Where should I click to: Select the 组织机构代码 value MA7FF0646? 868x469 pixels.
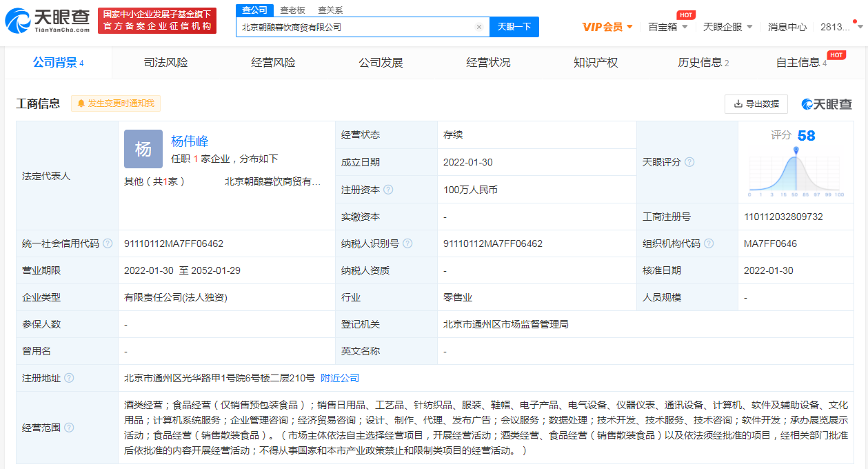pyautogui.click(x=770, y=243)
